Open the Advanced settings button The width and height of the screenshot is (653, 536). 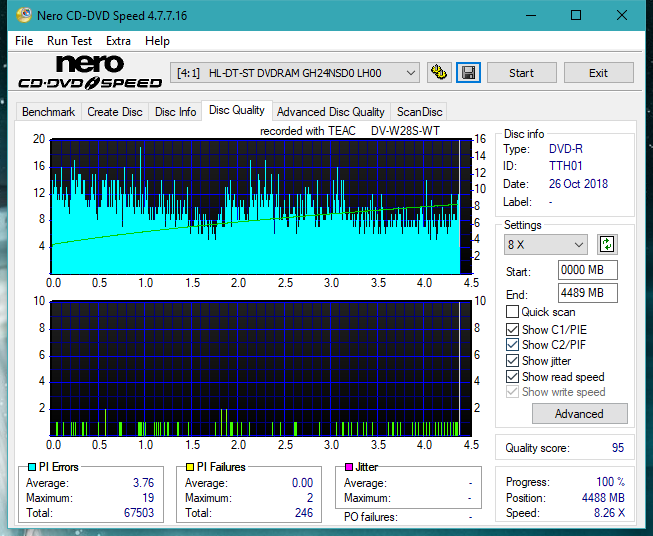pos(579,414)
